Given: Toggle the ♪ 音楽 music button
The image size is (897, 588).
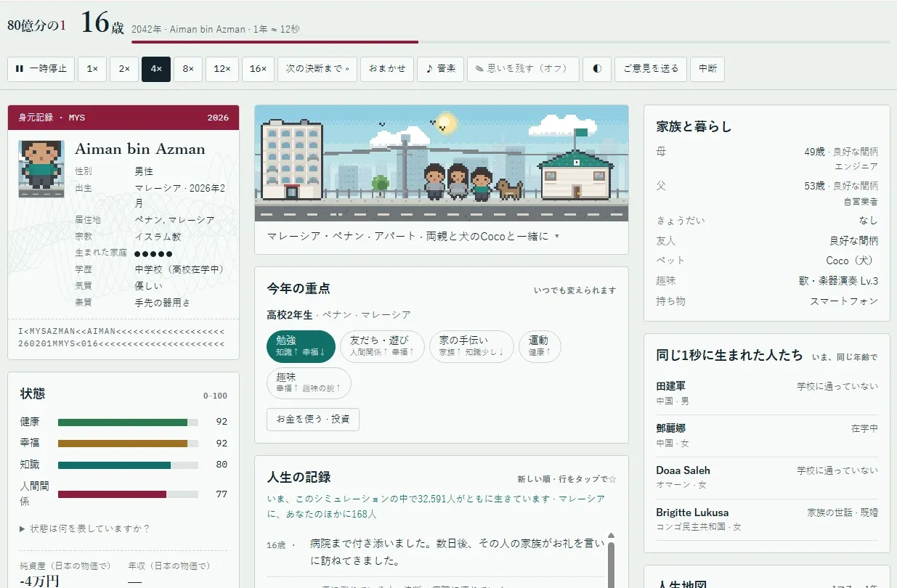Looking at the screenshot, I should pos(441,69).
